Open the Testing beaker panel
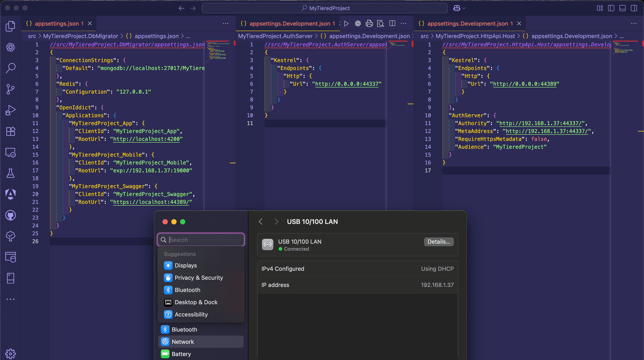Viewport: 644px width, 360px height. point(11,173)
